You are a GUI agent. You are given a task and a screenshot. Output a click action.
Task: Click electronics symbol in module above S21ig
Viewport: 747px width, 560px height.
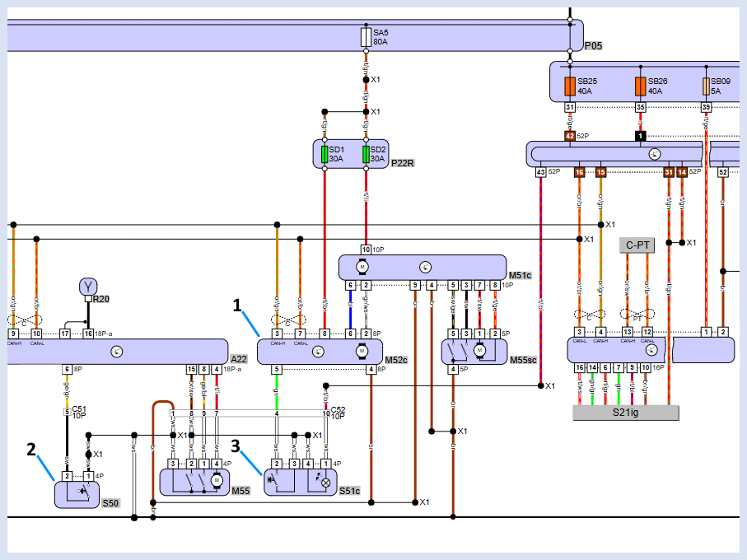click(651, 351)
